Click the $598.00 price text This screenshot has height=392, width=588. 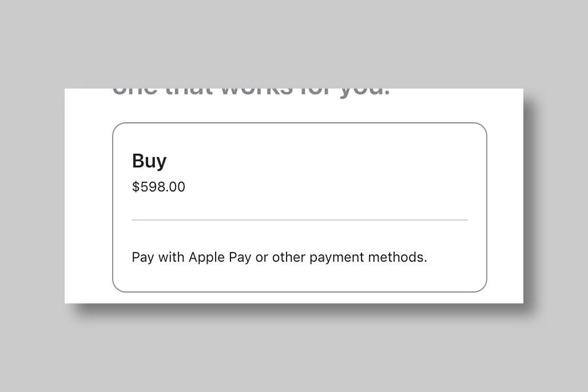click(x=158, y=187)
